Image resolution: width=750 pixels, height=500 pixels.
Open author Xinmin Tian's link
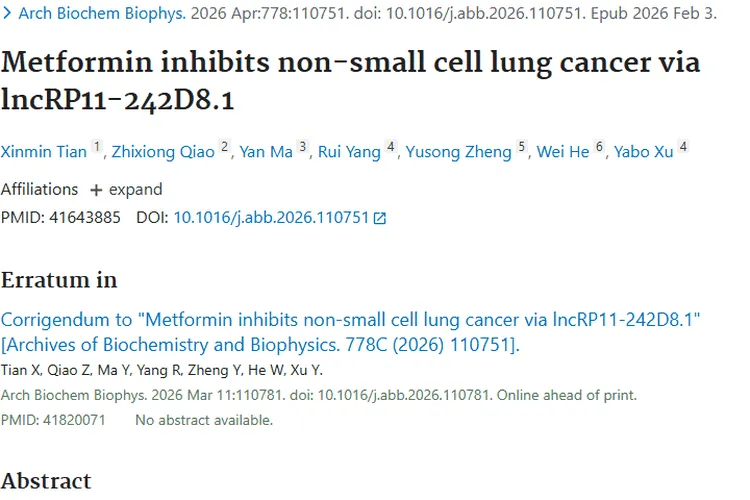(43, 152)
